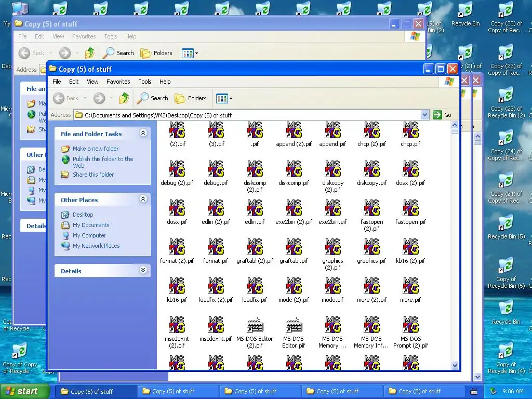Click the Forward arrow in front window
532x399 pixels.
point(99,98)
